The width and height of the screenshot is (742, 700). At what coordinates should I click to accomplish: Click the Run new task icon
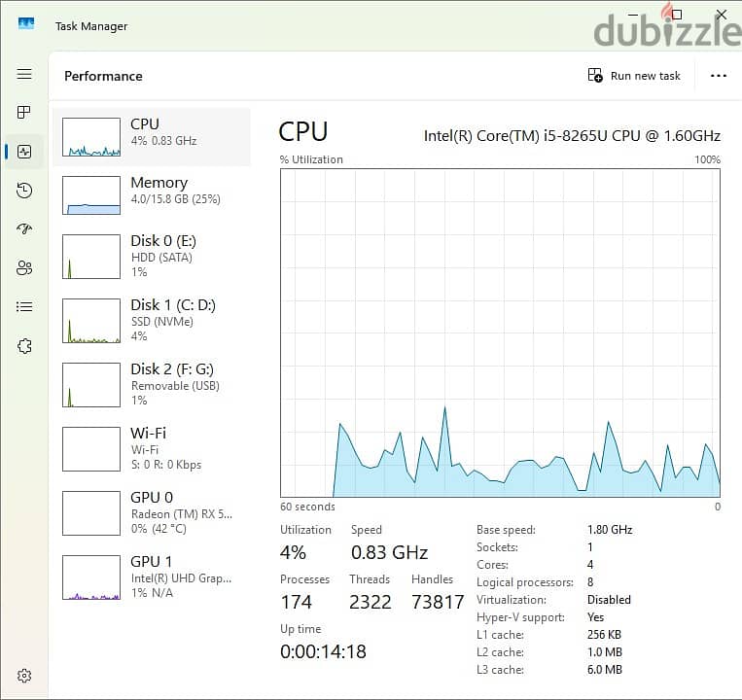[595, 75]
